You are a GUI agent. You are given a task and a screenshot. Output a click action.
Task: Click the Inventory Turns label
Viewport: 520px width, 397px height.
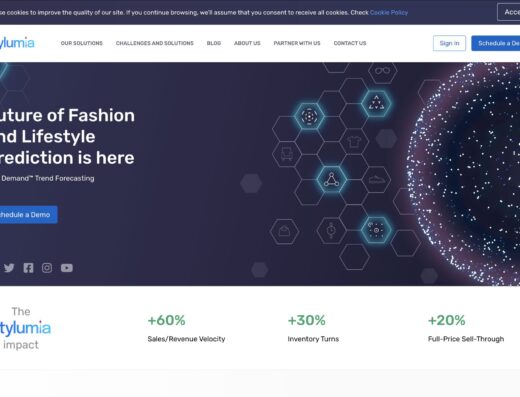coord(313,339)
